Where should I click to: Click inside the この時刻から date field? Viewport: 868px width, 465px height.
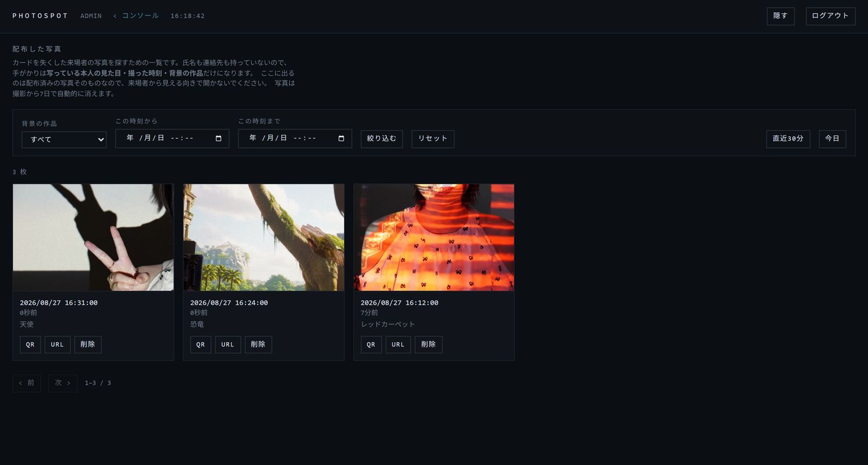click(172, 138)
